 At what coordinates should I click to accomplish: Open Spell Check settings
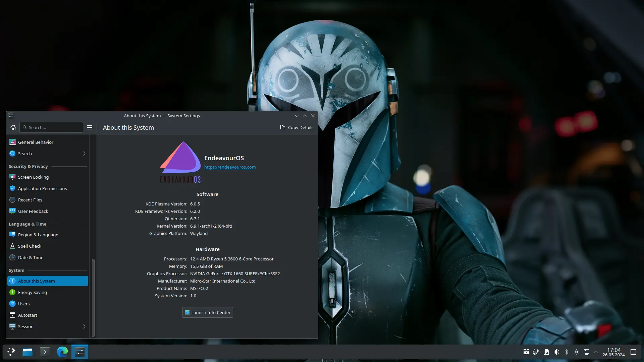[x=48, y=246]
